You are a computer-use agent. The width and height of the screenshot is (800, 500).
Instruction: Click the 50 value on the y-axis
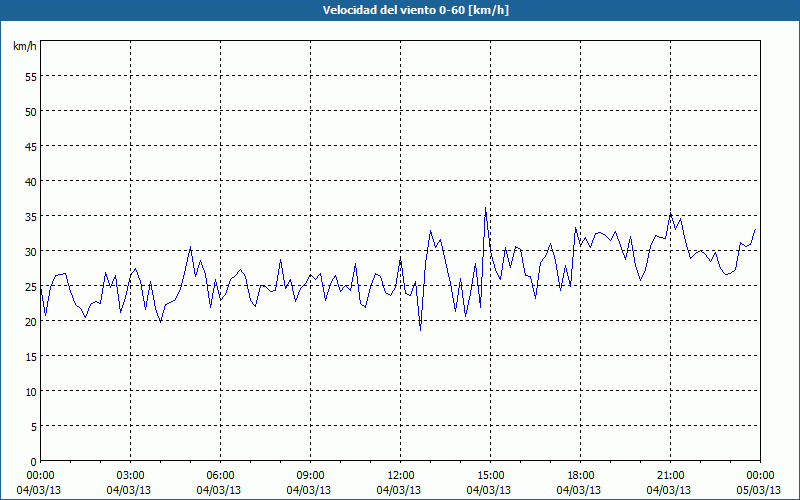[x=31, y=111]
